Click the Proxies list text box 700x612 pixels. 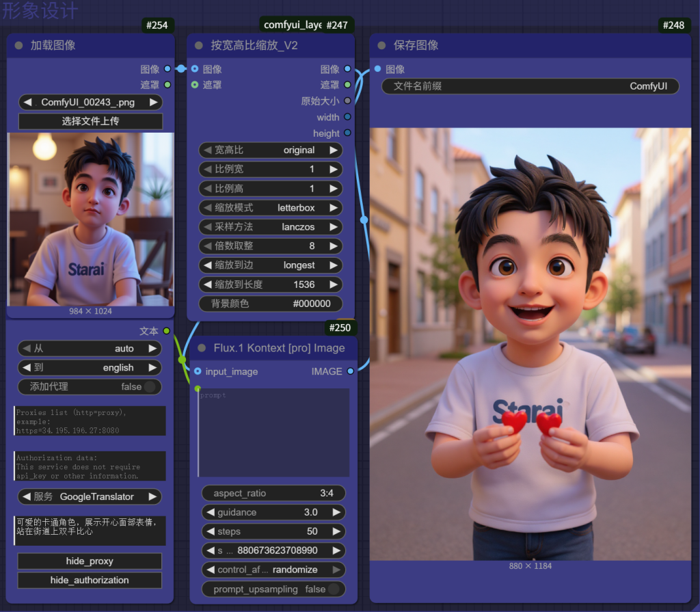pyautogui.click(x=90, y=421)
